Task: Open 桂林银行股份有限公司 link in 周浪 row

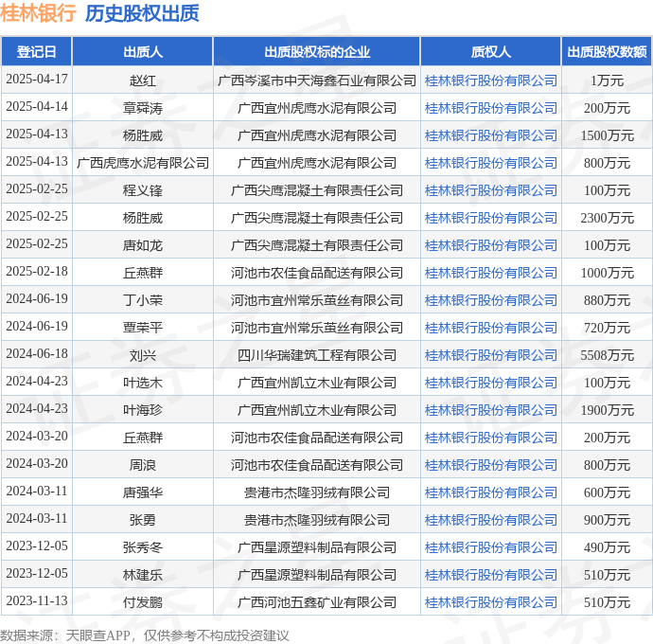Action: pyautogui.click(x=491, y=465)
